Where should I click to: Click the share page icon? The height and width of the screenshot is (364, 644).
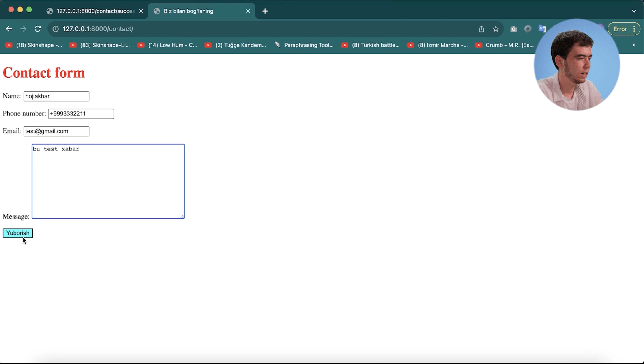tap(481, 29)
